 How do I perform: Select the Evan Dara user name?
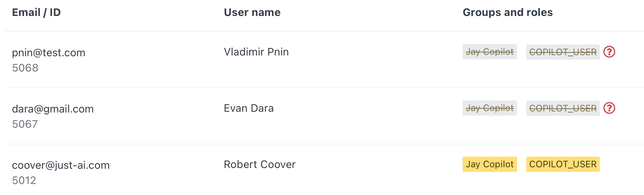click(x=248, y=108)
